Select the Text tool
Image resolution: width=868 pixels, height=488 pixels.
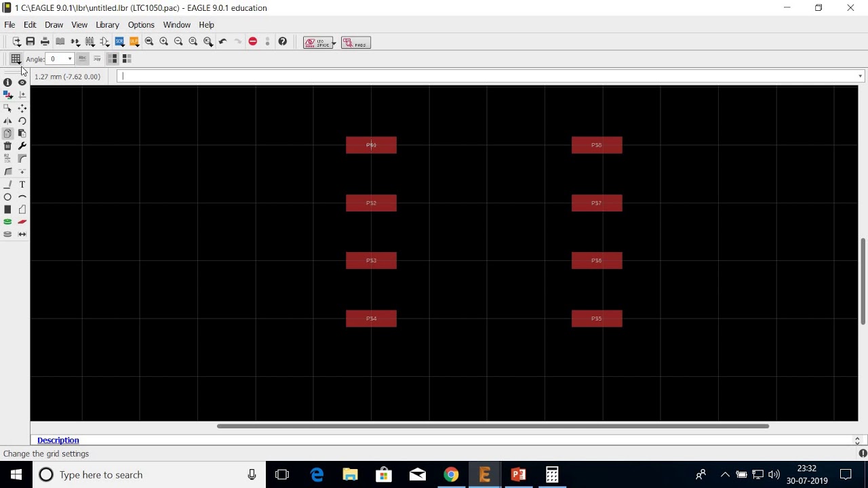point(22,184)
